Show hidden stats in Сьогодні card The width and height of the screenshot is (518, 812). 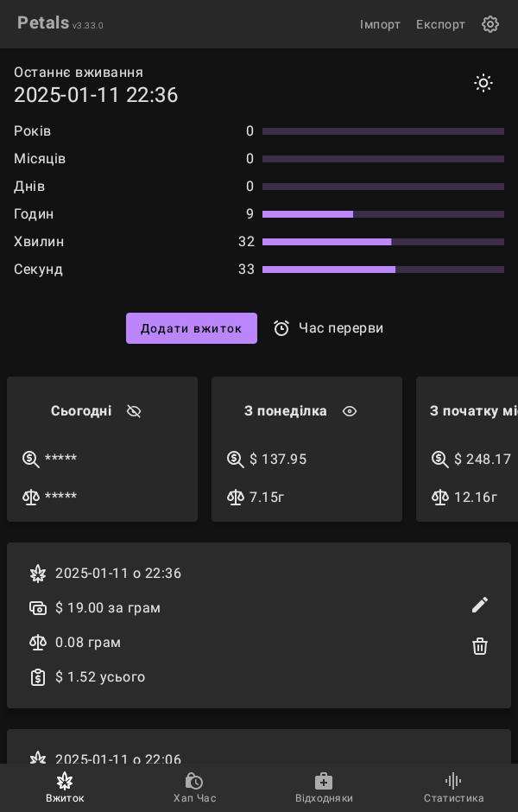pyautogui.click(x=134, y=411)
